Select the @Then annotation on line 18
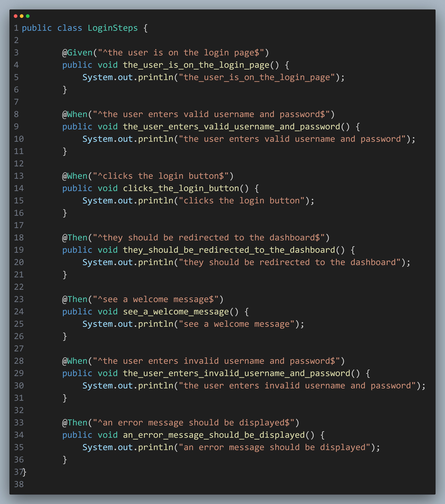The width and height of the screenshot is (445, 504). click(75, 237)
